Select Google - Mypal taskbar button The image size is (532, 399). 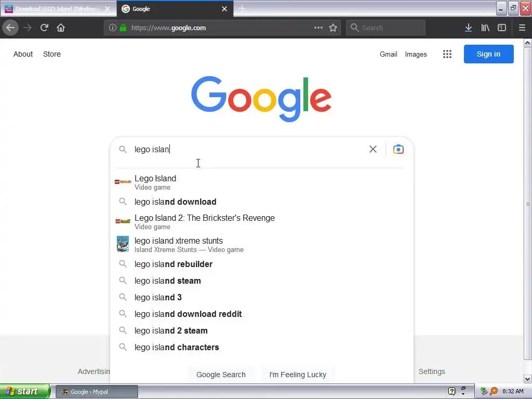click(x=96, y=392)
